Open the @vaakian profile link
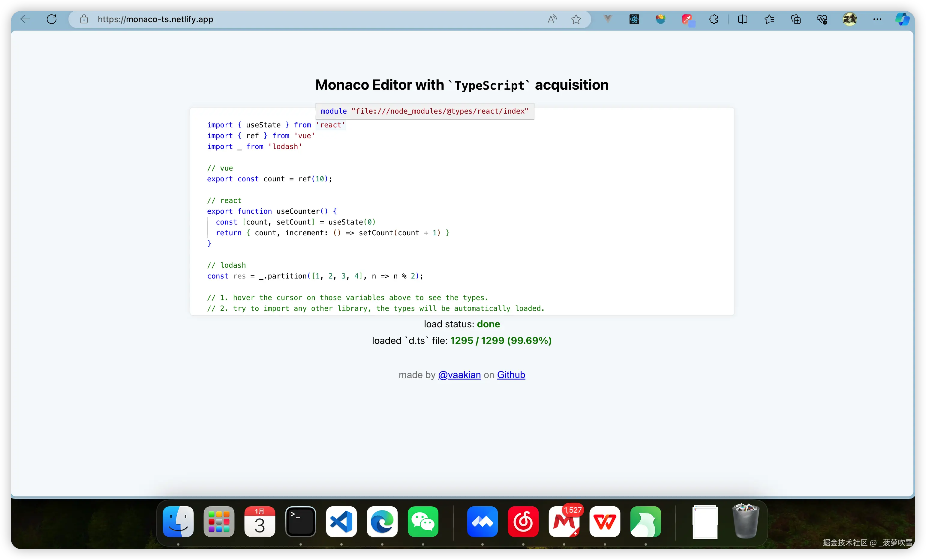The height and width of the screenshot is (560, 926). 459,375
